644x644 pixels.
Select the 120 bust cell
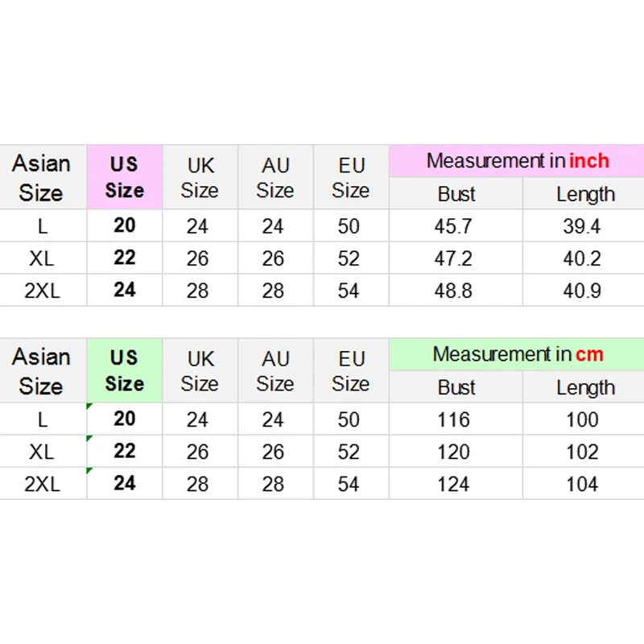(x=453, y=452)
